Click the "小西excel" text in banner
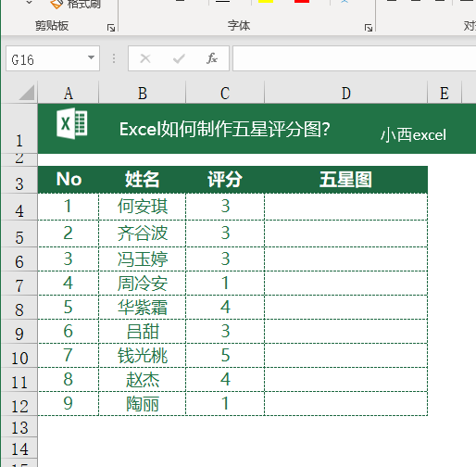476x467 pixels. point(413,135)
